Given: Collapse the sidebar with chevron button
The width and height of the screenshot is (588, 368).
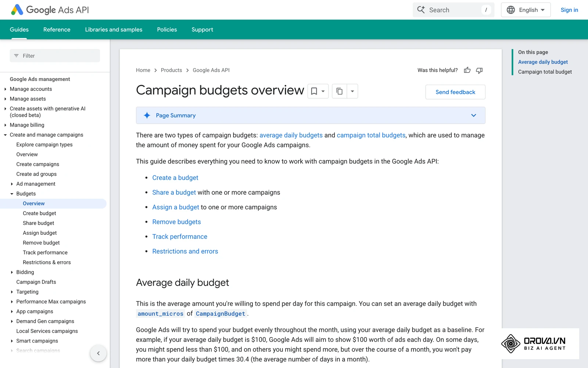Looking at the screenshot, I should [98, 353].
